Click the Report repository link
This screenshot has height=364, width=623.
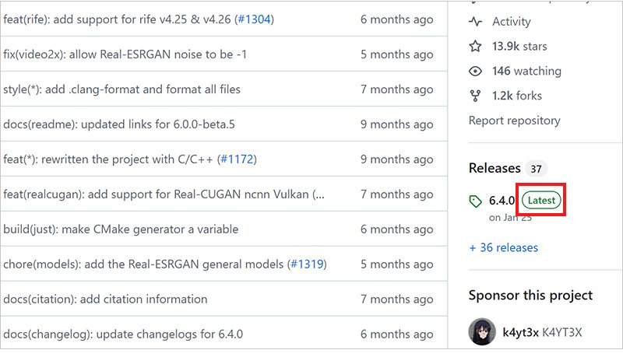point(515,121)
